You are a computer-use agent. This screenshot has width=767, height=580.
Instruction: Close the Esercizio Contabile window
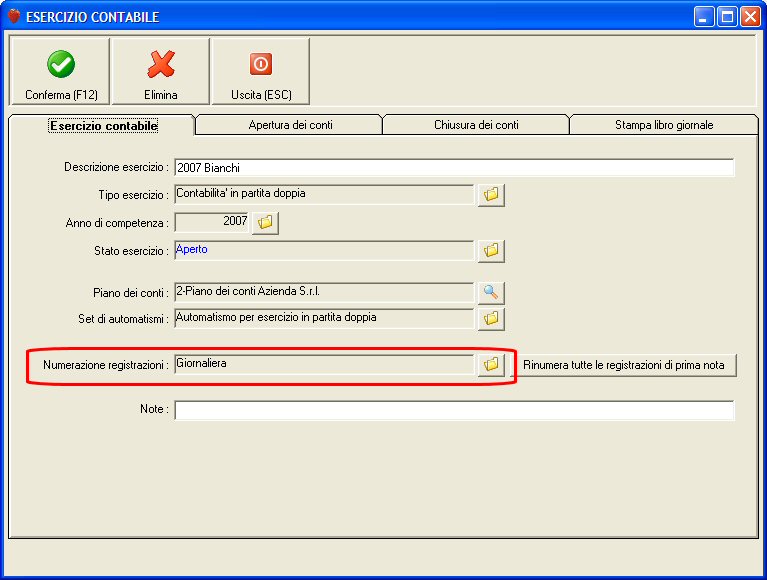(749, 17)
